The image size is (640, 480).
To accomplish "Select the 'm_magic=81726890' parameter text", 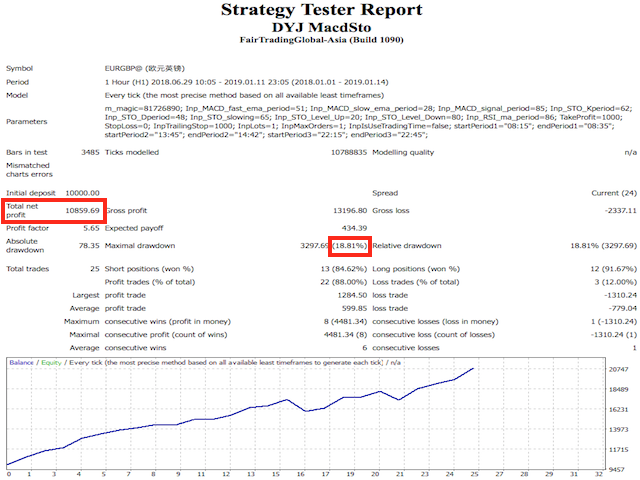I will coord(144,109).
